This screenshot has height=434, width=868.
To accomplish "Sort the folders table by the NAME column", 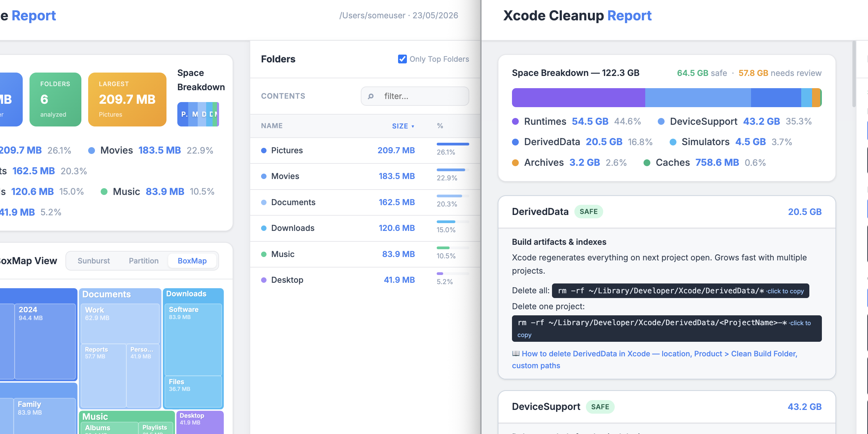I will [272, 126].
